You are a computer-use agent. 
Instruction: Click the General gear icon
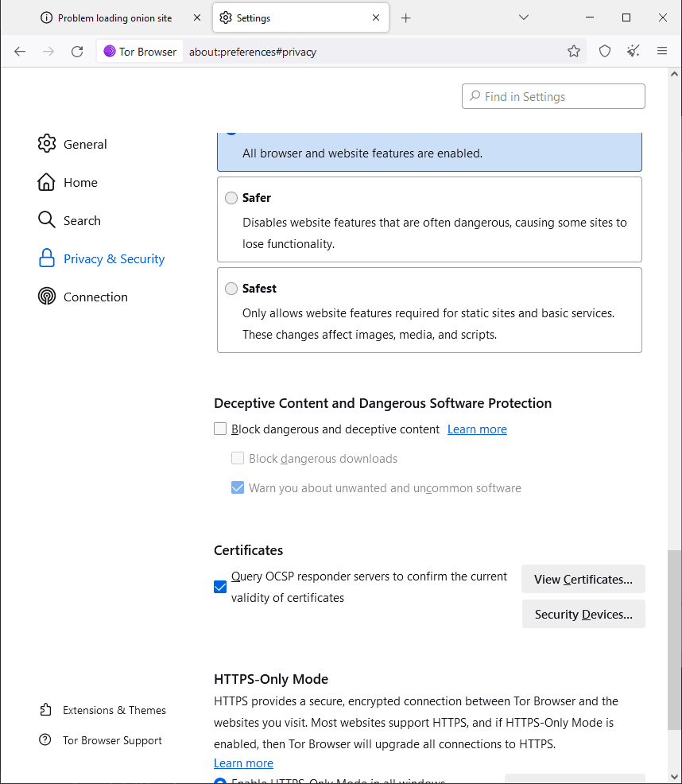[x=46, y=143]
